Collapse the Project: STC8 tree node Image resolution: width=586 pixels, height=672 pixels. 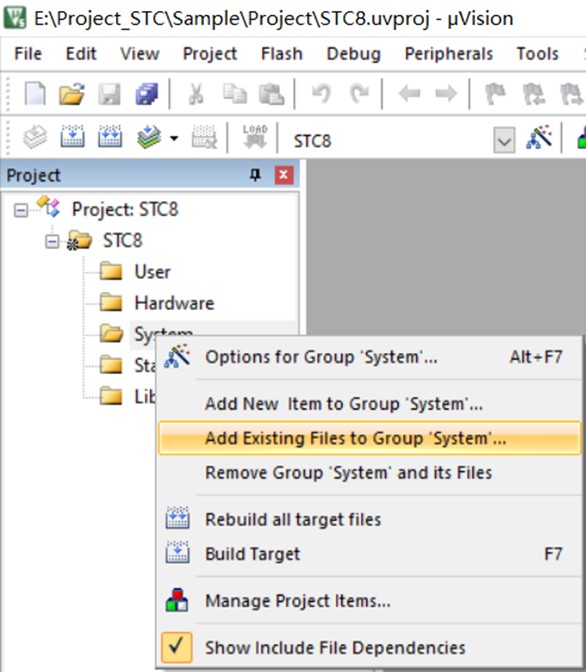pos(21,210)
